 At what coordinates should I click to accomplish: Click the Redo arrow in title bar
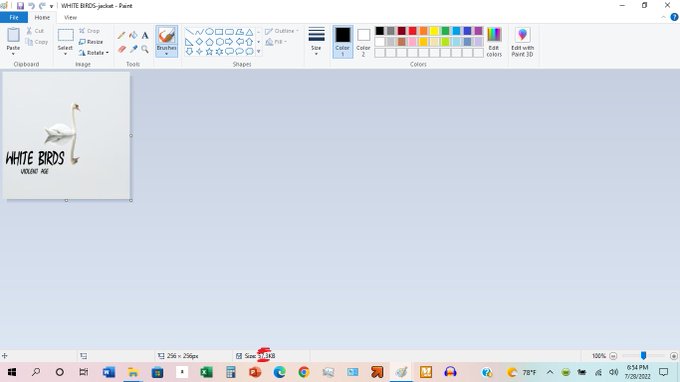coord(42,6)
